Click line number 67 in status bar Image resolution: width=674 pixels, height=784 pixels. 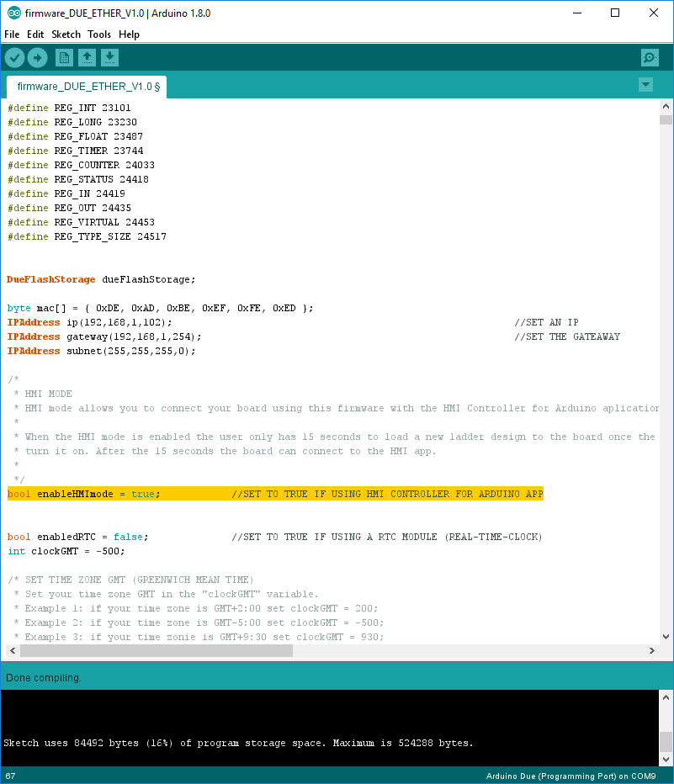tap(10, 776)
